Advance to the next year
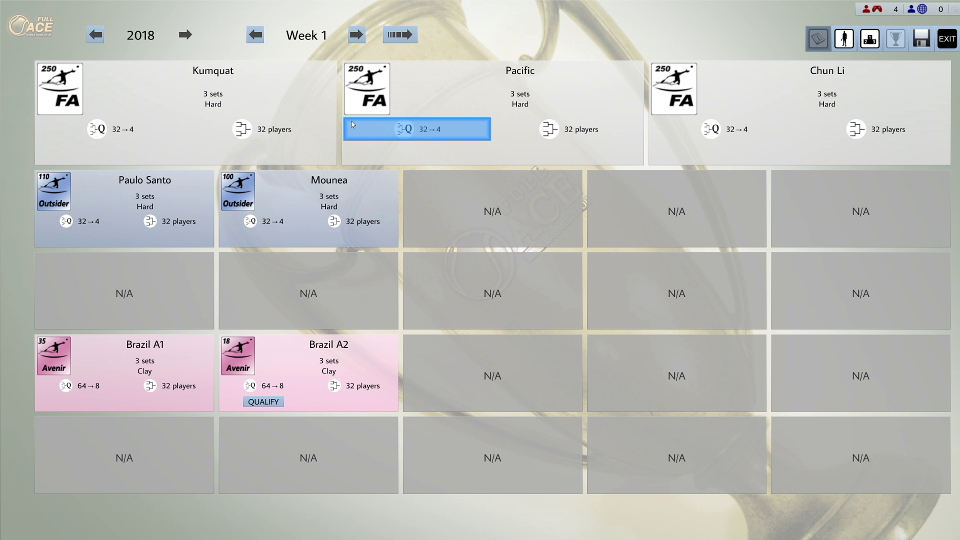This screenshot has height=540, width=960. coord(185,35)
